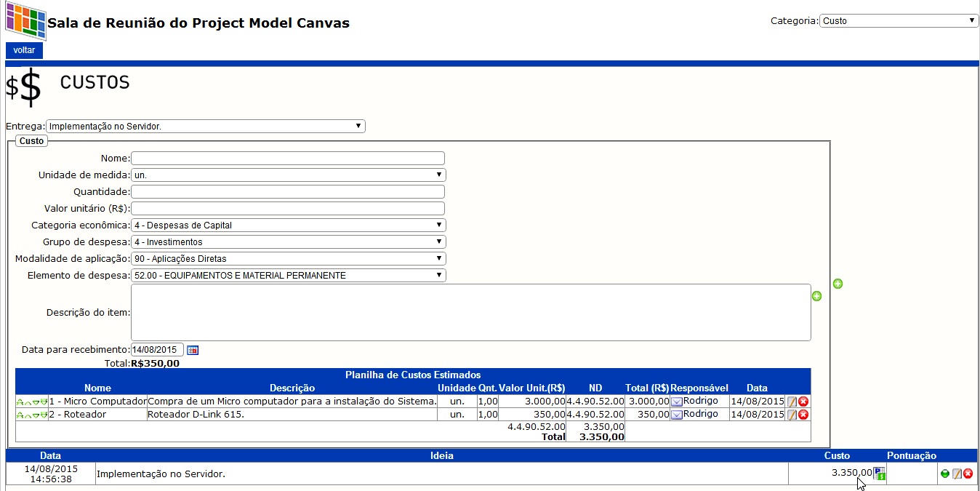This screenshot has width=980, height=491.
Task: Move Micro Computador row to top
Action: pyautogui.click(x=20, y=402)
